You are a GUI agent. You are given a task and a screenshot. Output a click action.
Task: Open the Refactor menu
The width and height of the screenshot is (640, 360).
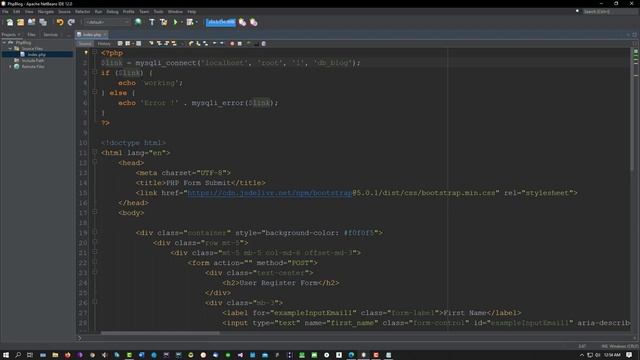point(82,11)
